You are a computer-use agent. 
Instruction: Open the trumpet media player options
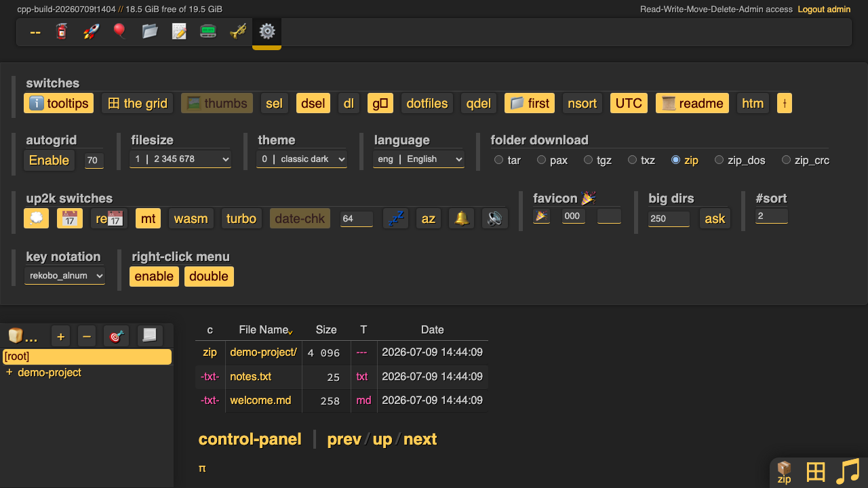pos(237,32)
